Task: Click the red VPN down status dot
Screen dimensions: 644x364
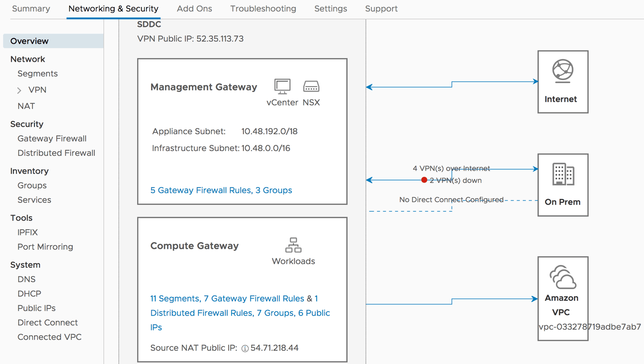Action: tap(424, 180)
